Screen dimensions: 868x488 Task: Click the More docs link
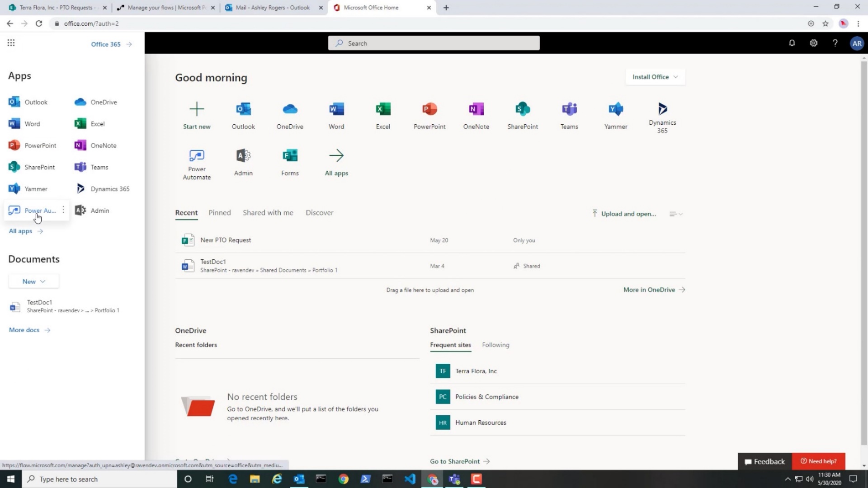(x=29, y=330)
